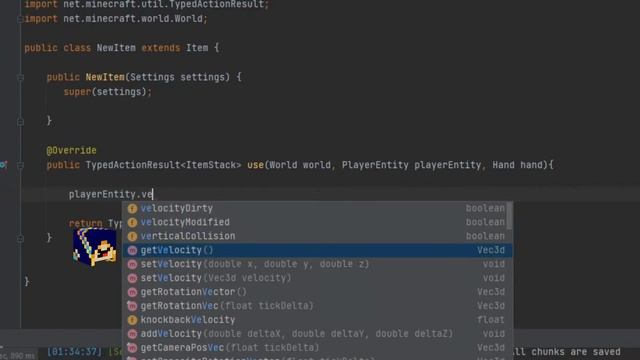The image size is (640, 360).
Task: Select setVelocity(Vec3d velocity) suggestion
Action: coord(317,278)
